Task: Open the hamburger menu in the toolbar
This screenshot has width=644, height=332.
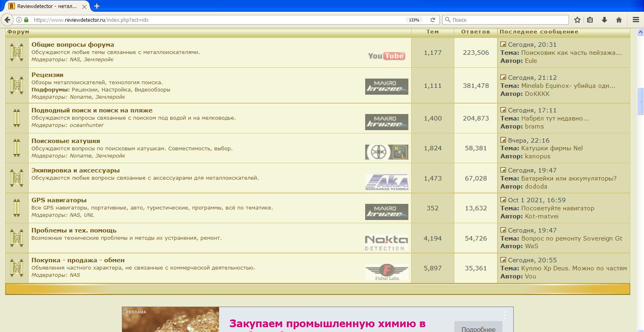Action: point(636,20)
